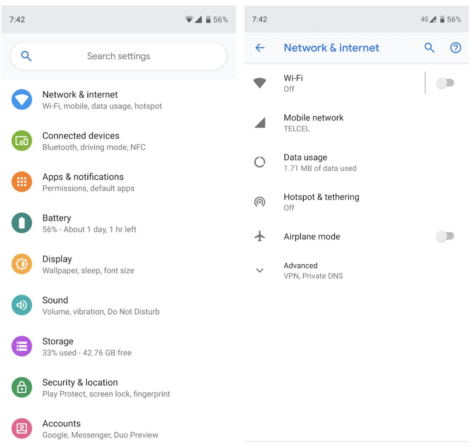Image resolution: width=476 pixels, height=448 pixels.
Task: Expand the Advanced section chevron
Action: [259, 270]
